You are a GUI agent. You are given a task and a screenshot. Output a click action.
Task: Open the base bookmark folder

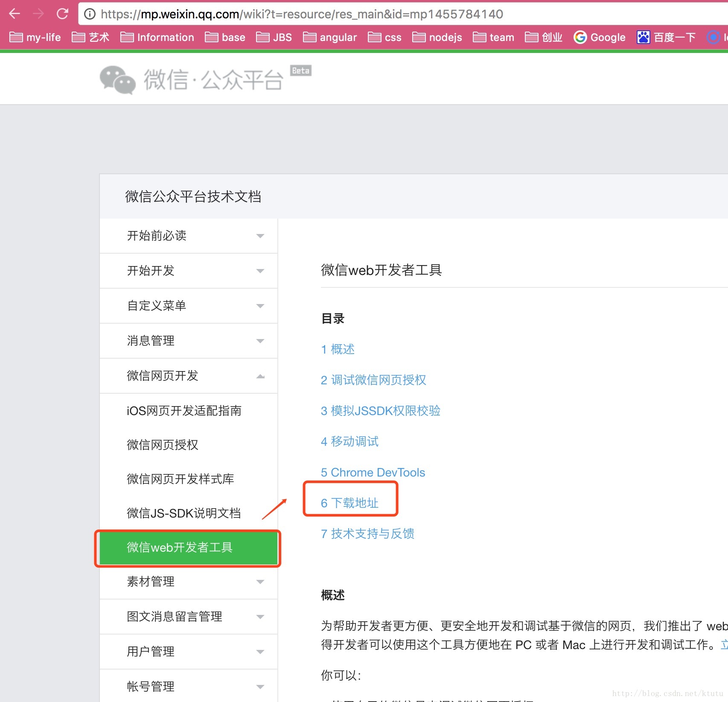point(225,38)
